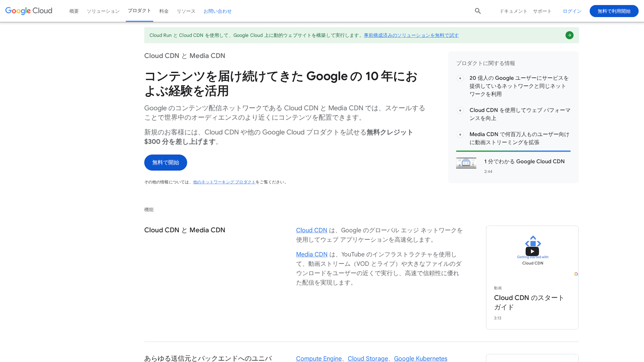
Task: Open ドキュメント in header
Action: tap(513, 11)
